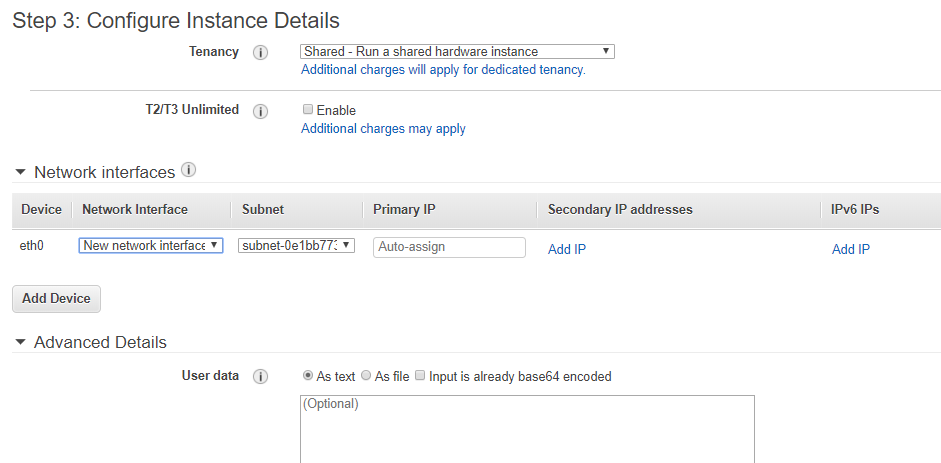Click the T2/T3 Unlimited info icon

(261, 111)
